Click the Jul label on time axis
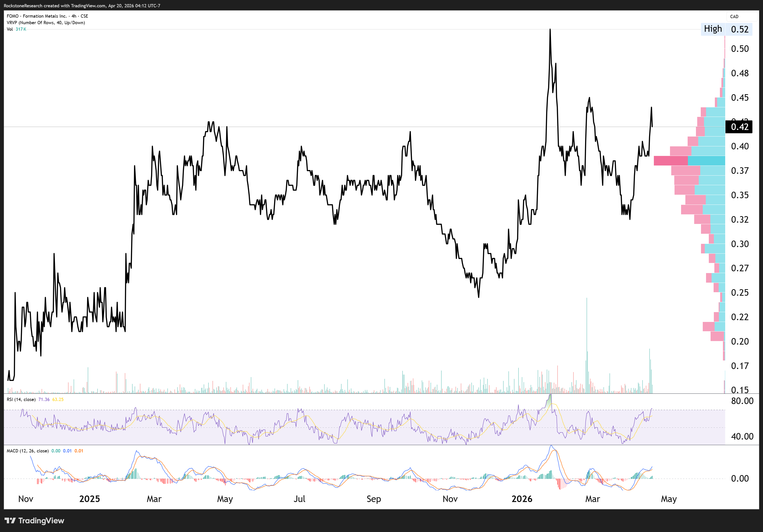Viewport: 763px width, 532px height. [x=299, y=499]
